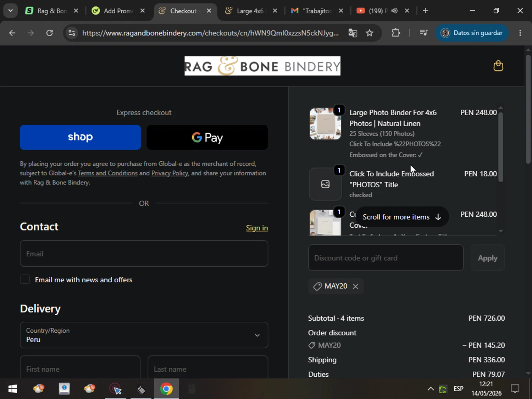Viewport: 532px width, 399px height.
Task: Reload the checkout page
Action: [50, 33]
